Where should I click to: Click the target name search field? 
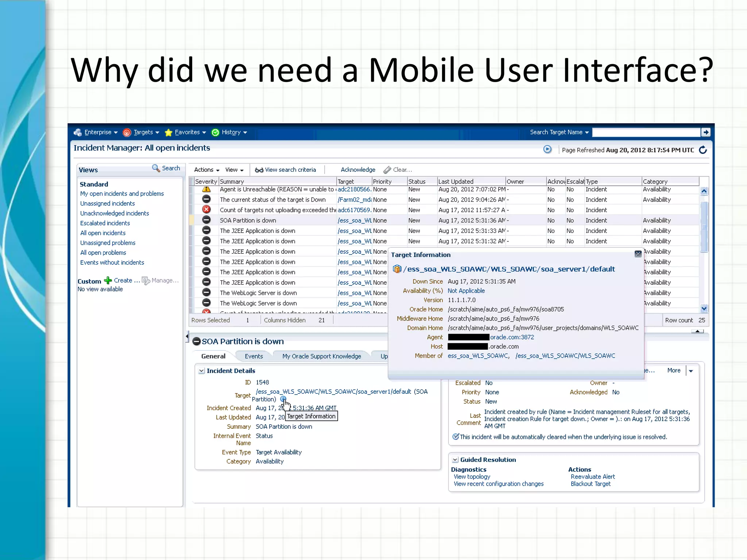[x=646, y=132]
